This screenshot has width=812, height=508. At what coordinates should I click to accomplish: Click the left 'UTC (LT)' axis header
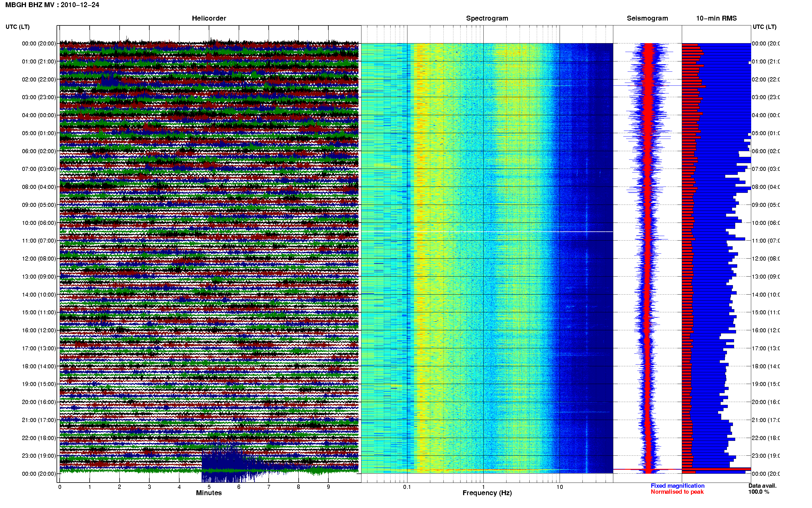click(x=17, y=27)
